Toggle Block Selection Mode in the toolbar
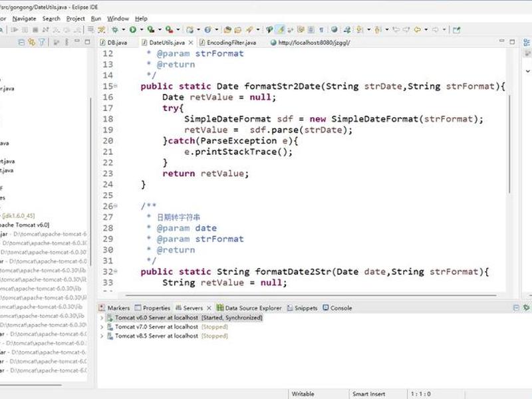 (x=311, y=30)
